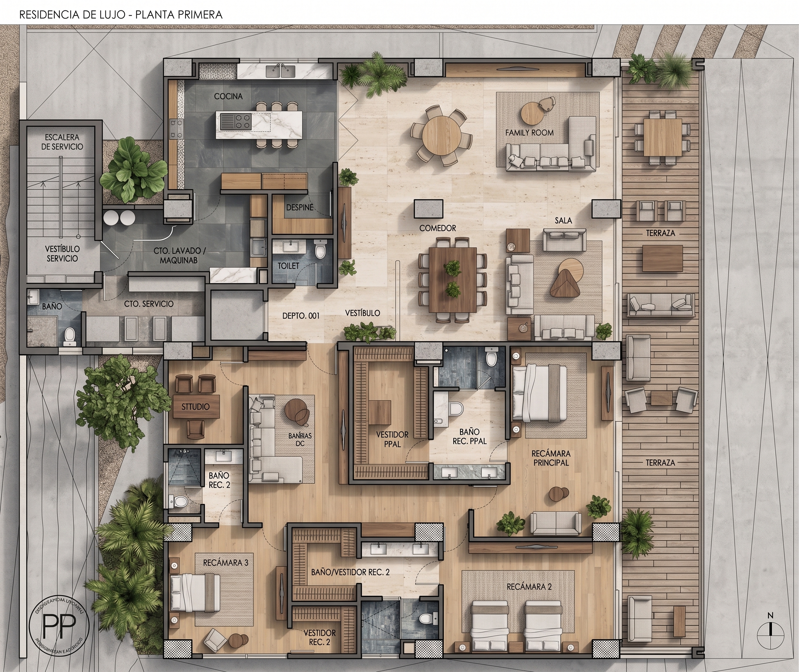
Task: Click the title text Residencia de Lujo
Action: pos(72,15)
